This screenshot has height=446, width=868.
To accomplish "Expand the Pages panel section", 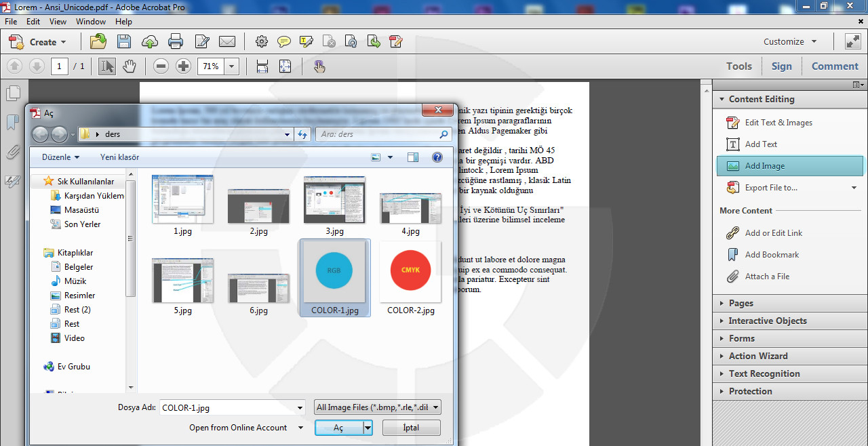I will click(x=789, y=303).
